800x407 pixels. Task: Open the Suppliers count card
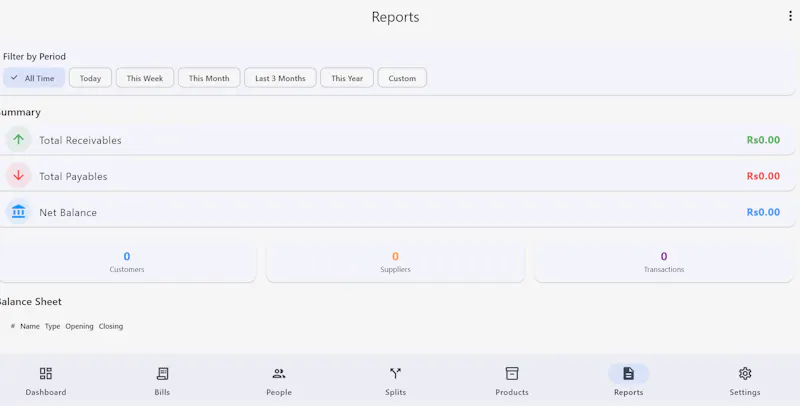395,262
